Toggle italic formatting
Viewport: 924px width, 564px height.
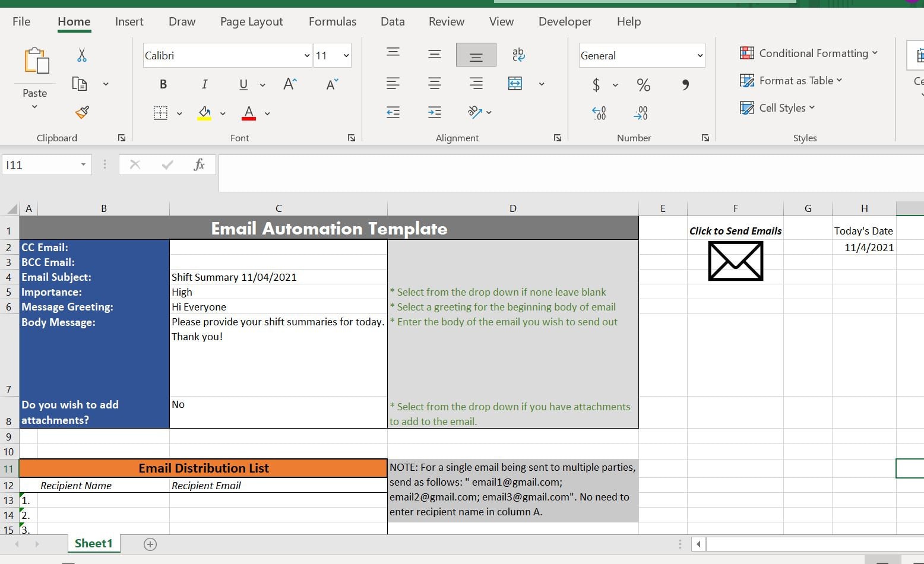point(204,84)
